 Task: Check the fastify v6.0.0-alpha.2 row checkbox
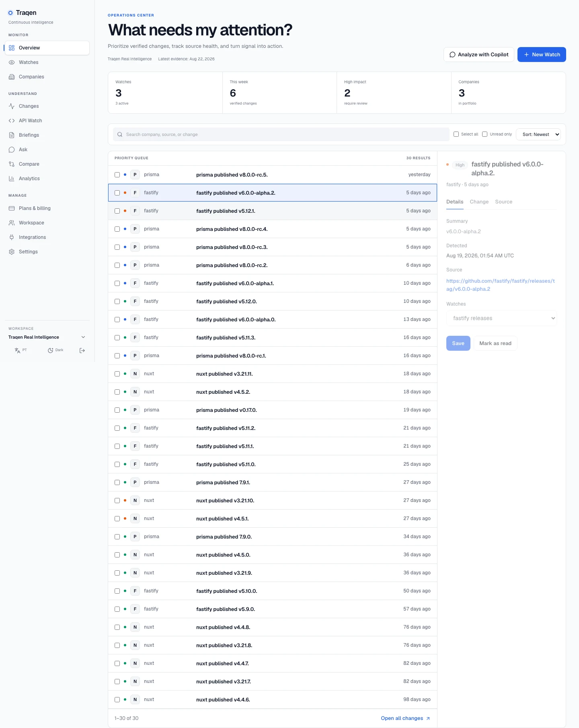pyautogui.click(x=117, y=193)
